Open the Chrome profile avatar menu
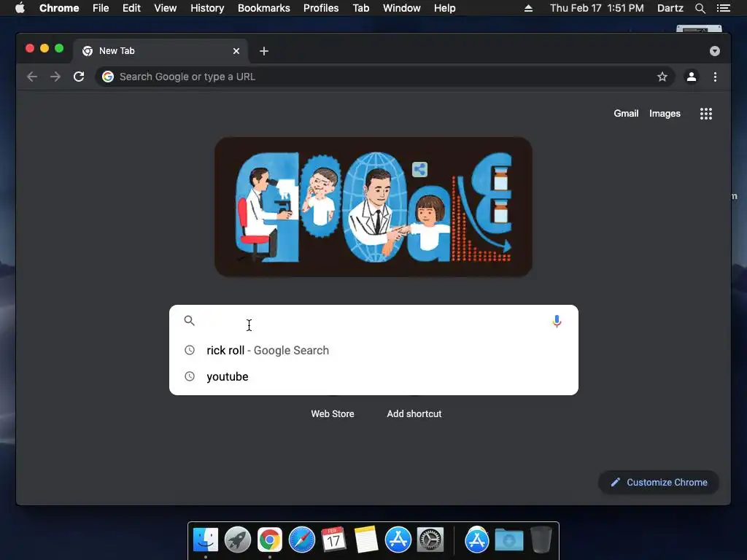747x560 pixels. point(692,77)
